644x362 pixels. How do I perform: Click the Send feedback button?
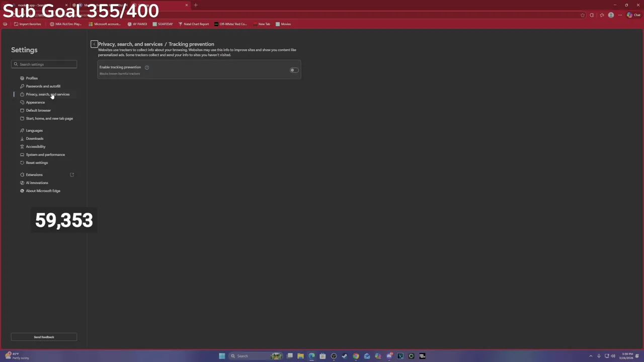(x=44, y=337)
